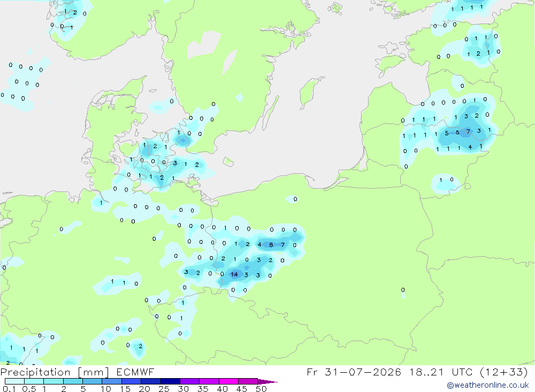Screen dimensions: 535x392
Task: Select the 2–5 mm legend swatch
Action: [x=73, y=381]
